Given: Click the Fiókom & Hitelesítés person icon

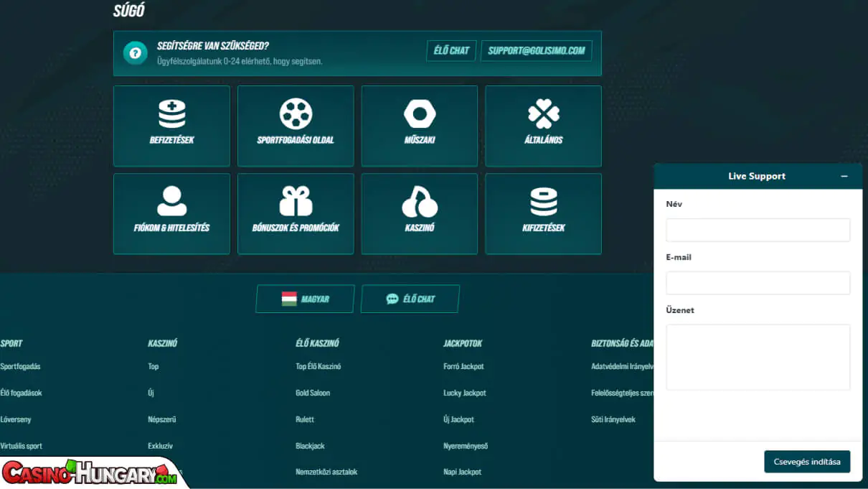Looking at the screenshot, I should click(x=171, y=202).
